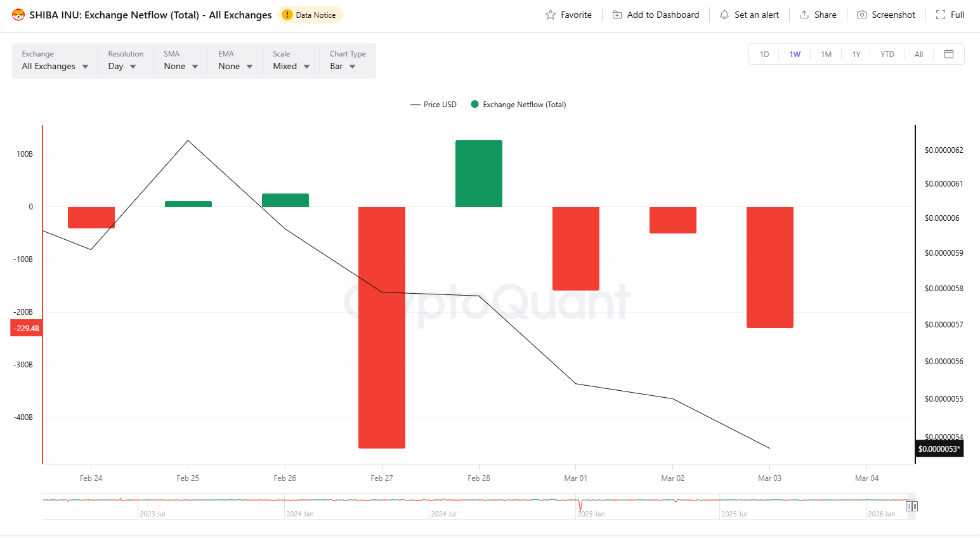Click the Feb 27 red netflow bar

tap(382, 327)
